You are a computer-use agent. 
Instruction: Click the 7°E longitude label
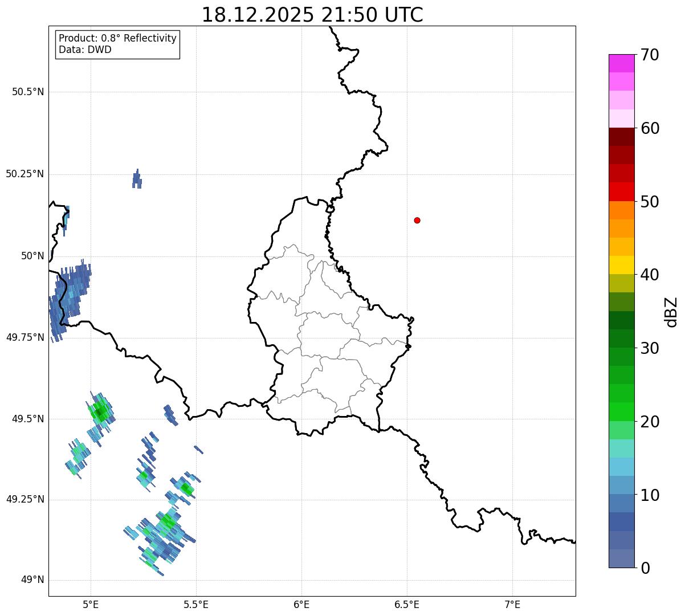(x=512, y=605)
